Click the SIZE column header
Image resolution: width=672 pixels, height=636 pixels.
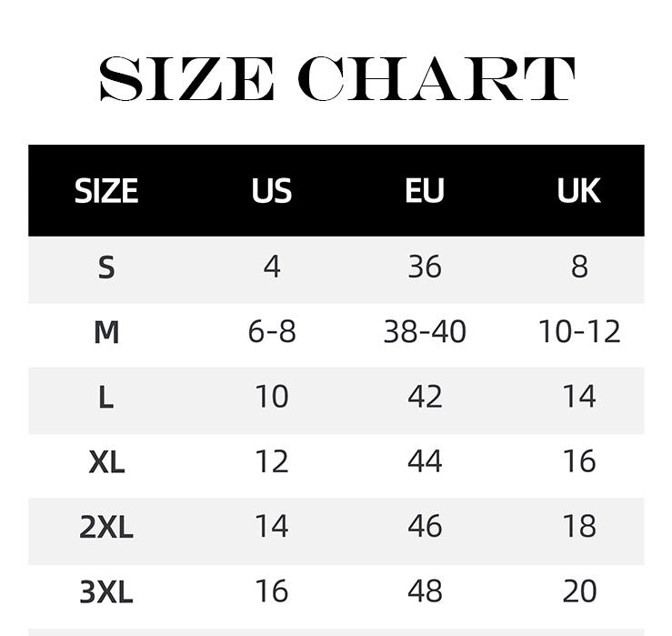click(106, 191)
